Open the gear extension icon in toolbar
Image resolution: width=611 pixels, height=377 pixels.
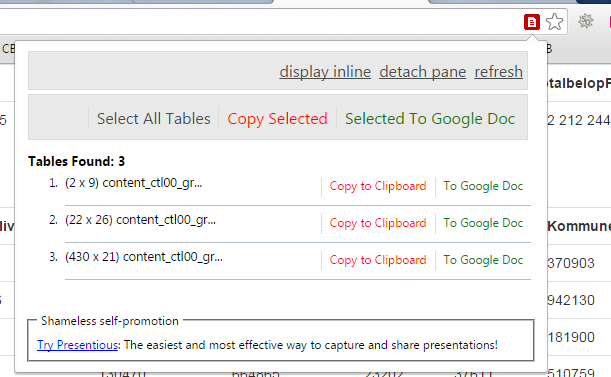click(x=585, y=21)
